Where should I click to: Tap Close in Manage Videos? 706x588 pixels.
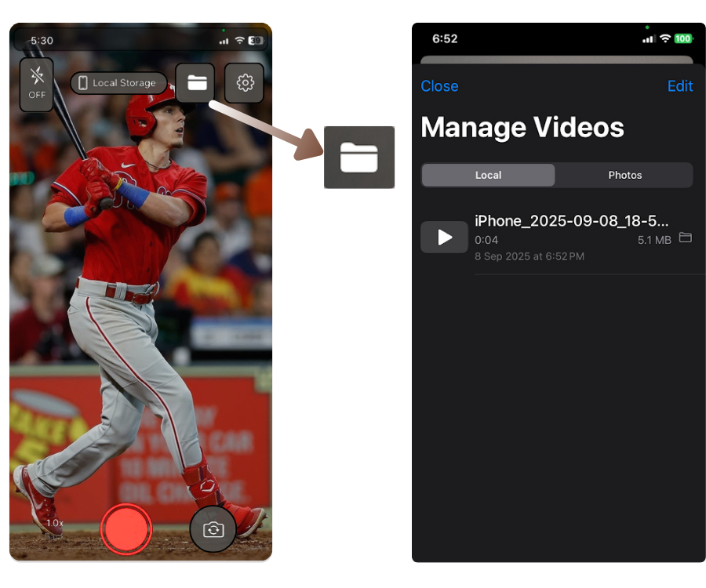(x=439, y=86)
